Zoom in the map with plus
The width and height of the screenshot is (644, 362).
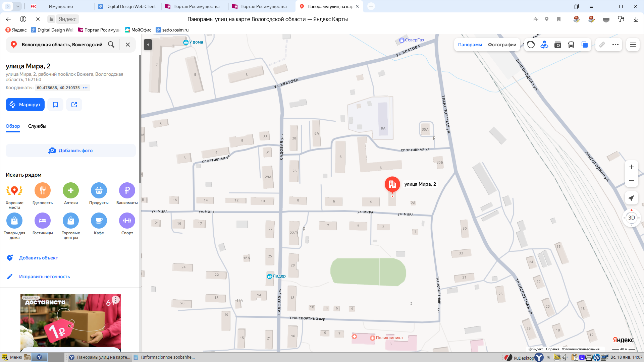631,167
